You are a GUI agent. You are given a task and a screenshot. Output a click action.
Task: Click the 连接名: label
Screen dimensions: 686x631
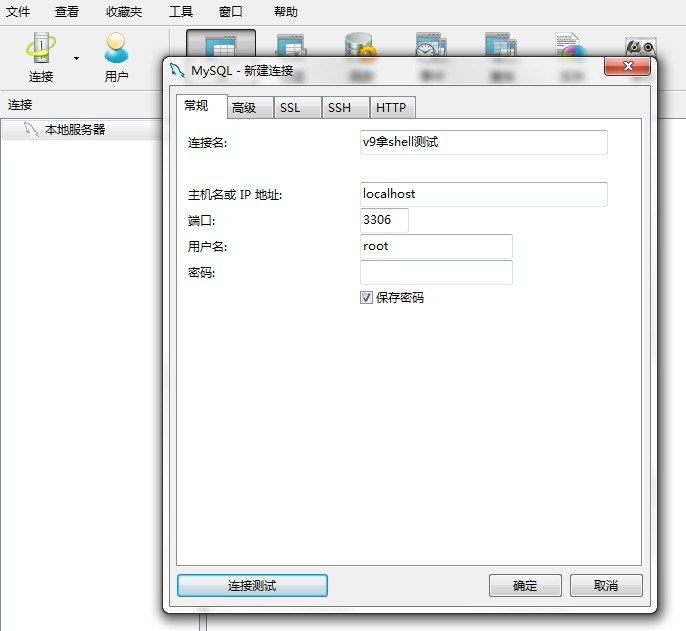tap(207, 143)
